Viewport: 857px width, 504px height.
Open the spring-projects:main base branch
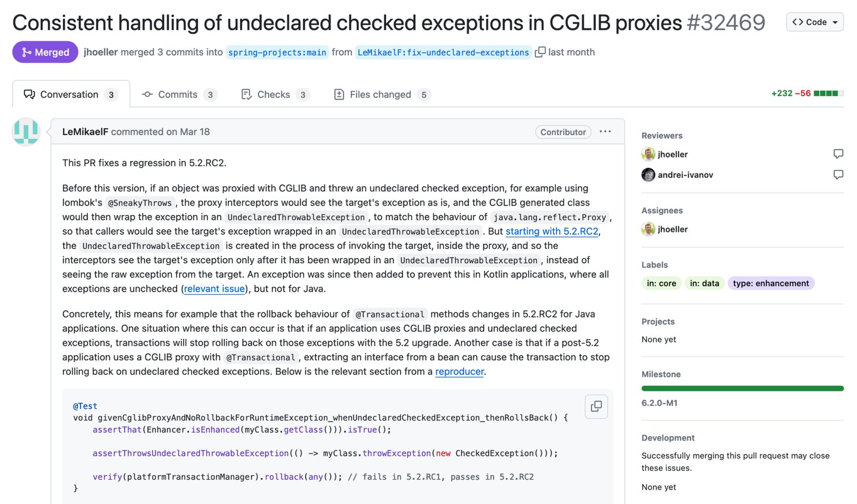(277, 52)
